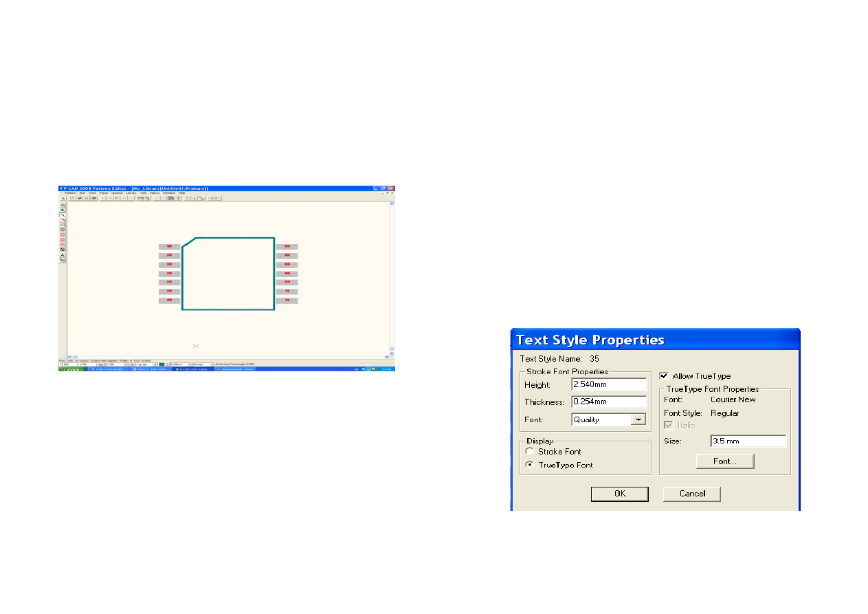This screenshot has height=614, width=868.
Task: Open the View menu in Pattern Editor
Action: click(x=92, y=193)
